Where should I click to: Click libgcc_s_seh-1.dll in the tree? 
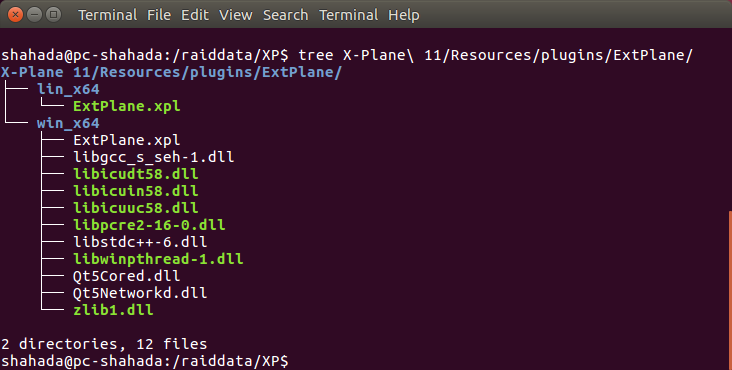pyautogui.click(x=154, y=157)
